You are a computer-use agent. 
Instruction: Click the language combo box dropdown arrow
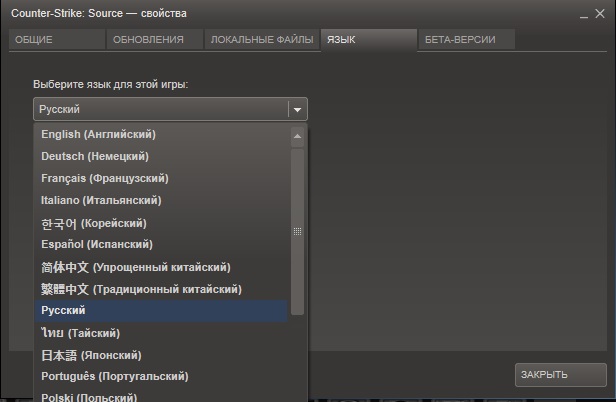(x=297, y=109)
